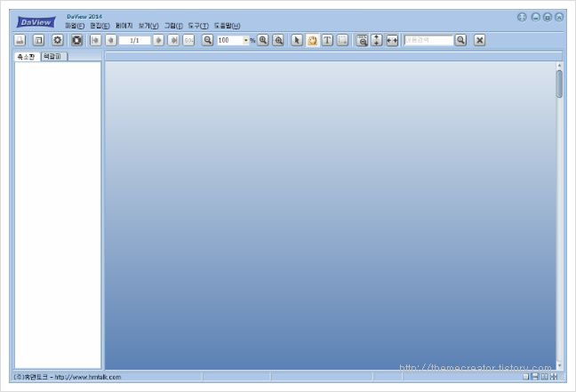Open the 도구(T) menu
576x392 pixels.
[198, 26]
